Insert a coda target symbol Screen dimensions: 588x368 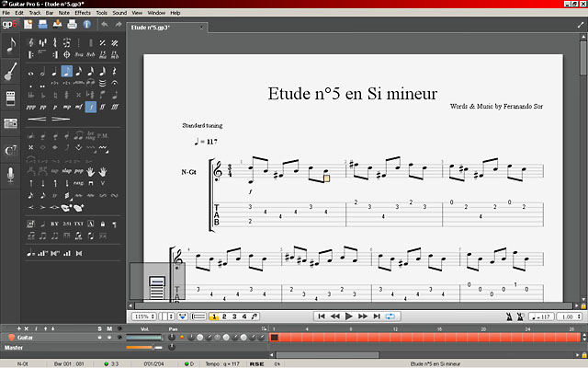point(67,54)
